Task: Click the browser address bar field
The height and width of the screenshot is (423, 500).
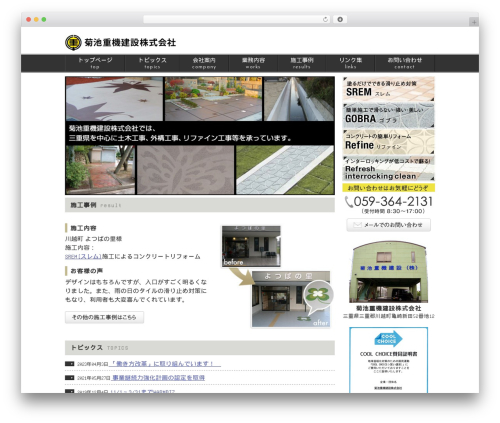Action: tap(237, 19)
